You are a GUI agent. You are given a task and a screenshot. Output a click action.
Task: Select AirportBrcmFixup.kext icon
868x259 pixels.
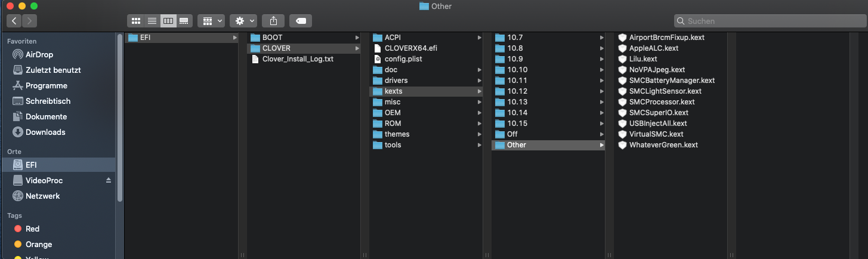622,38
